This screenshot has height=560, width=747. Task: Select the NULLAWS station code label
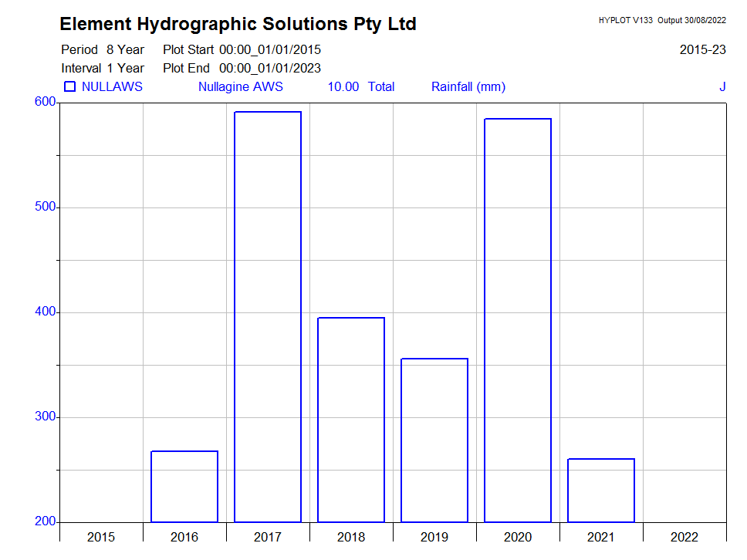(112, 87)
